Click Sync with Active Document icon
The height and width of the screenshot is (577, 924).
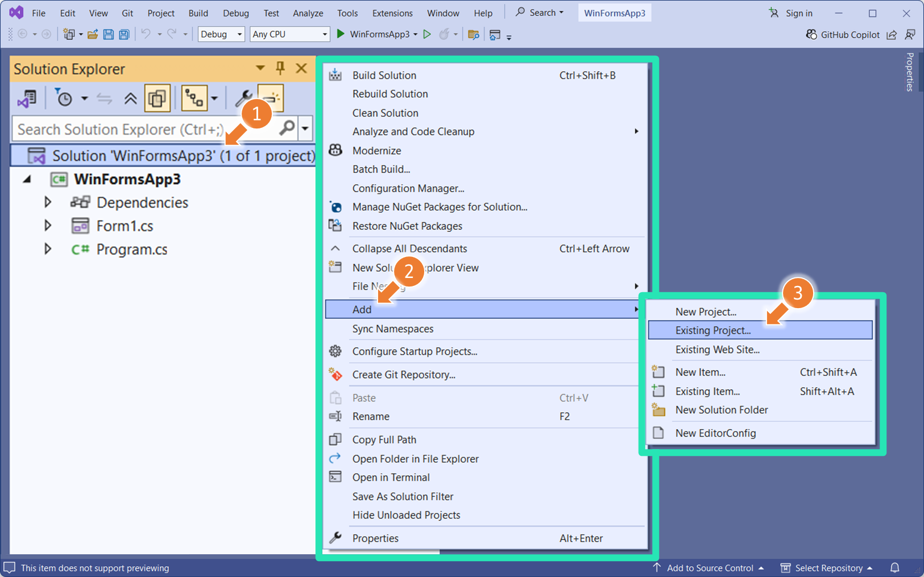click(x=104, y=99)
